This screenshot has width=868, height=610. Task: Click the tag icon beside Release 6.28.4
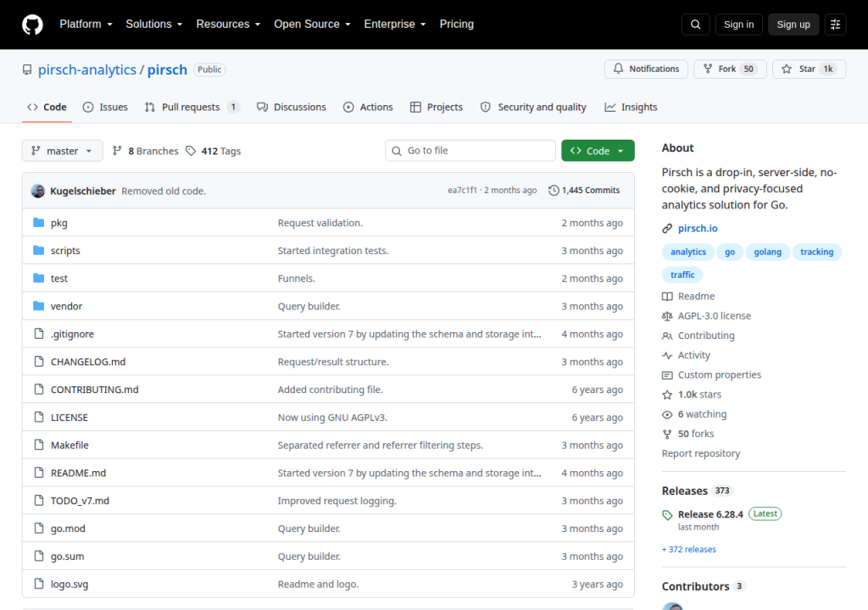point(667,515)
